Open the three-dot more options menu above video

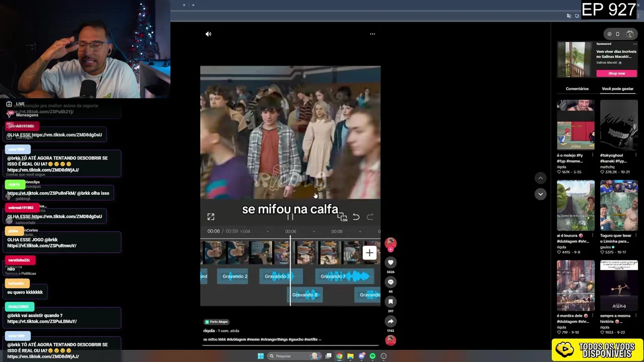372,34
